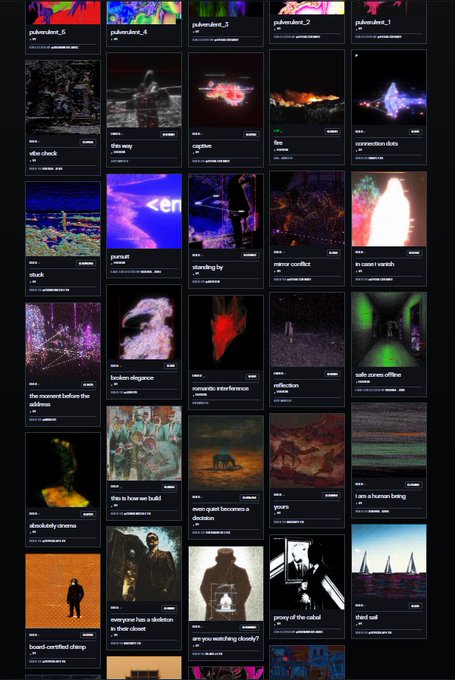View the absolutely cinema artwork thumbnail
This screenshot has height=680, width=455.
pos(63,470)
